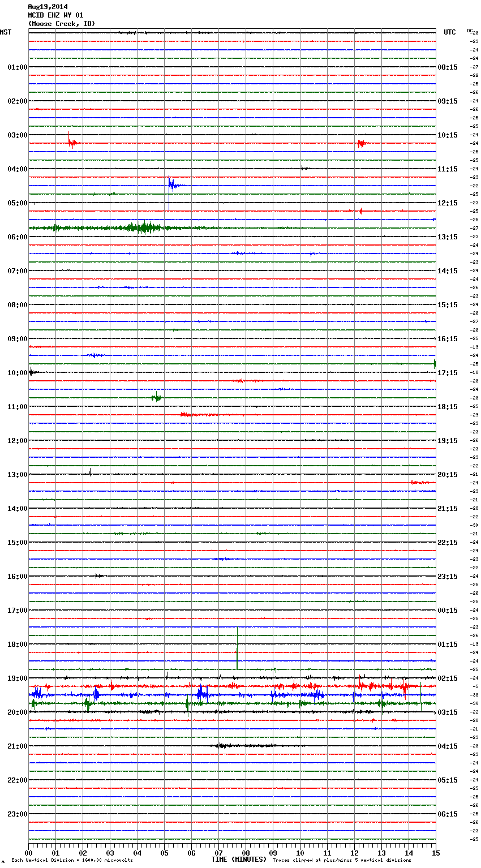Click the 17:15 UTC time label
Screen dimensions: 481x868
pyautogui.click(x=448, y=373)
